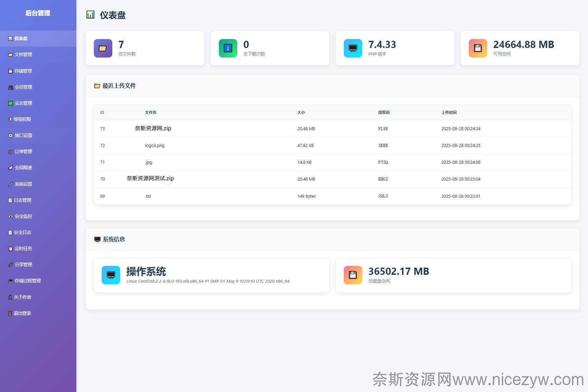588x392 pixels.
Task: Select 实名管理 in the sidebar
Action: [x=23, y=103]
